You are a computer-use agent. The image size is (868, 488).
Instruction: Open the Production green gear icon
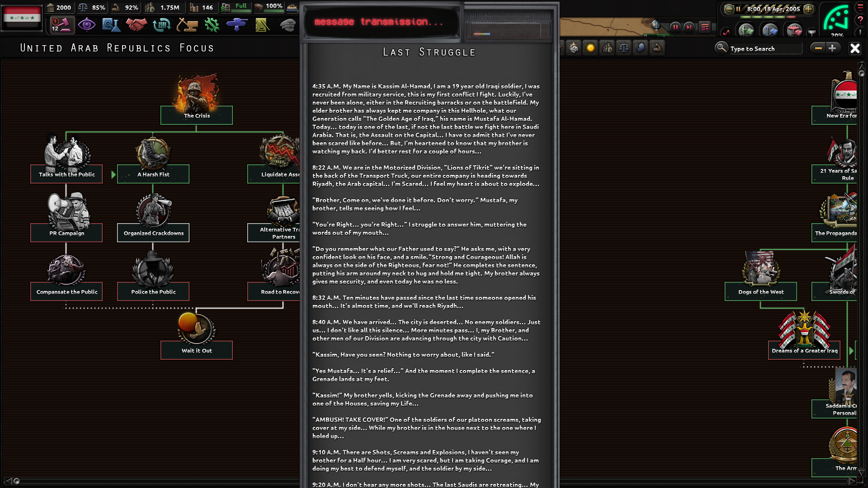pyautogui.click(x=212, y=24)
